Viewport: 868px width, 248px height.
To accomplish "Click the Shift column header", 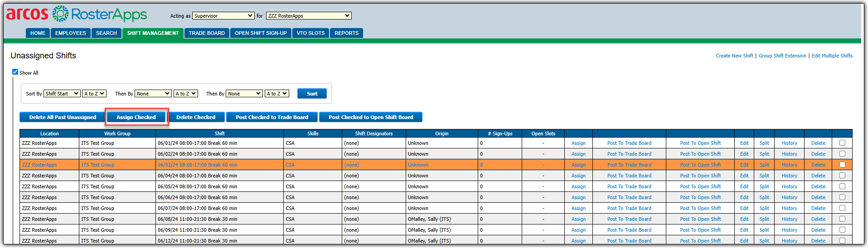I will tap(219, 134).
